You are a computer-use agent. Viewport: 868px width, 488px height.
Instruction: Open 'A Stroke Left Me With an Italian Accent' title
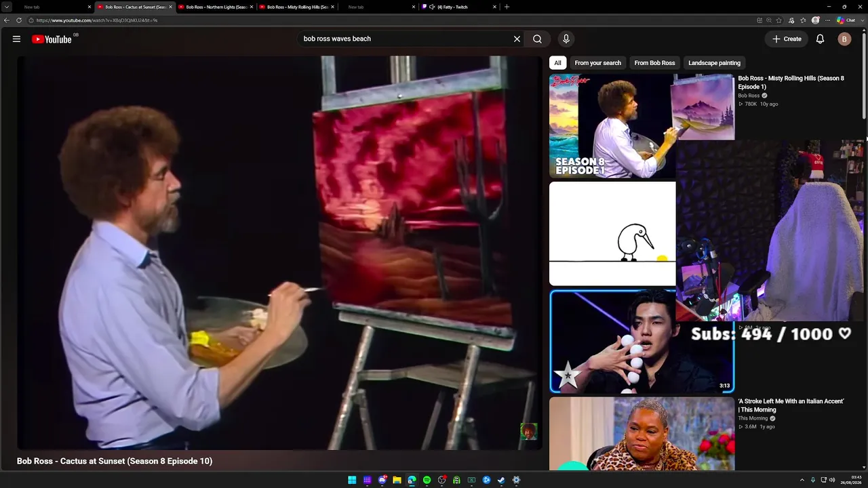click(x=791, y=405)
